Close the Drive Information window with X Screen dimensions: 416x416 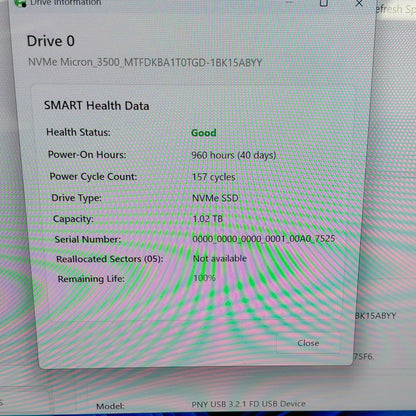pyautogui.click(x=359, y=4)
